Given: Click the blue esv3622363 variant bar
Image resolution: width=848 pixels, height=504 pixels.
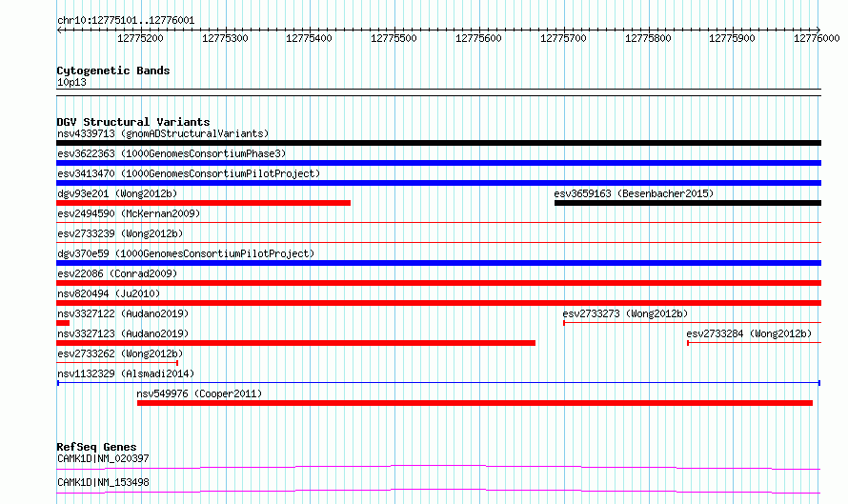Looking at the screenshot, I should [438, 163].
